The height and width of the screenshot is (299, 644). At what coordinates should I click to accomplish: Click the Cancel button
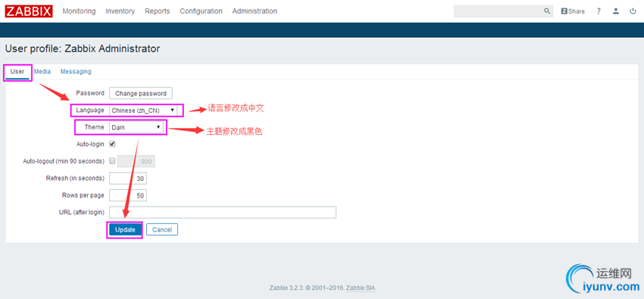162,229
